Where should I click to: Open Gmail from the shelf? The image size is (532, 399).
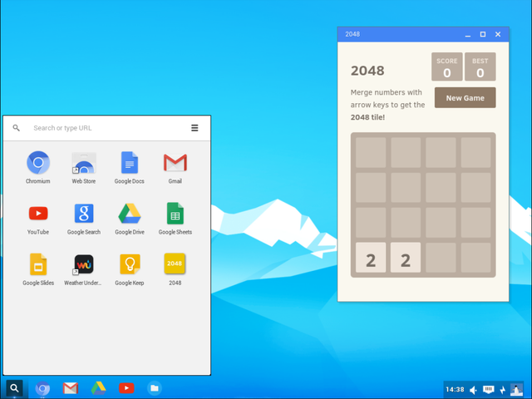point(71,388)
